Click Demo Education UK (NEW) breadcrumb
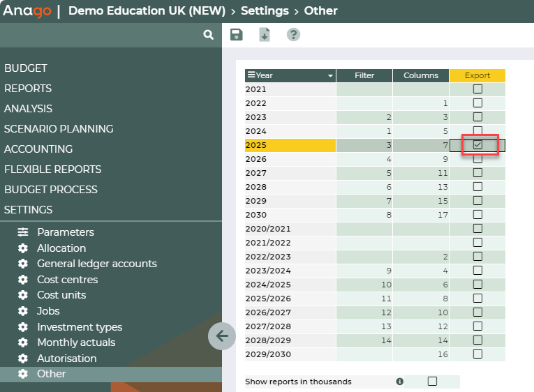This screenshot has height=392, width=534. click(x=147, y=11)
